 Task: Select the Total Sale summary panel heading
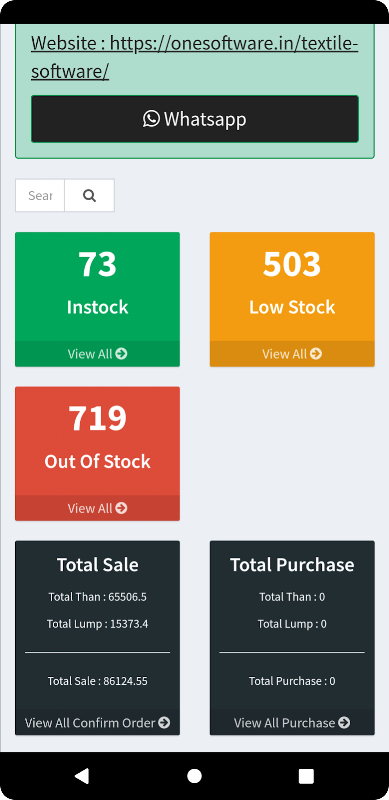(x=98, y=565)
